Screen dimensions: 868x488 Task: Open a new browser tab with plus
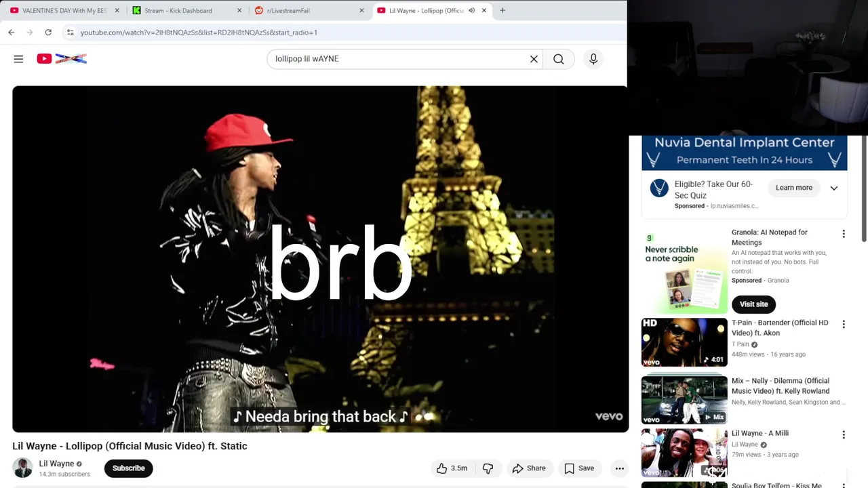[502, 10]
